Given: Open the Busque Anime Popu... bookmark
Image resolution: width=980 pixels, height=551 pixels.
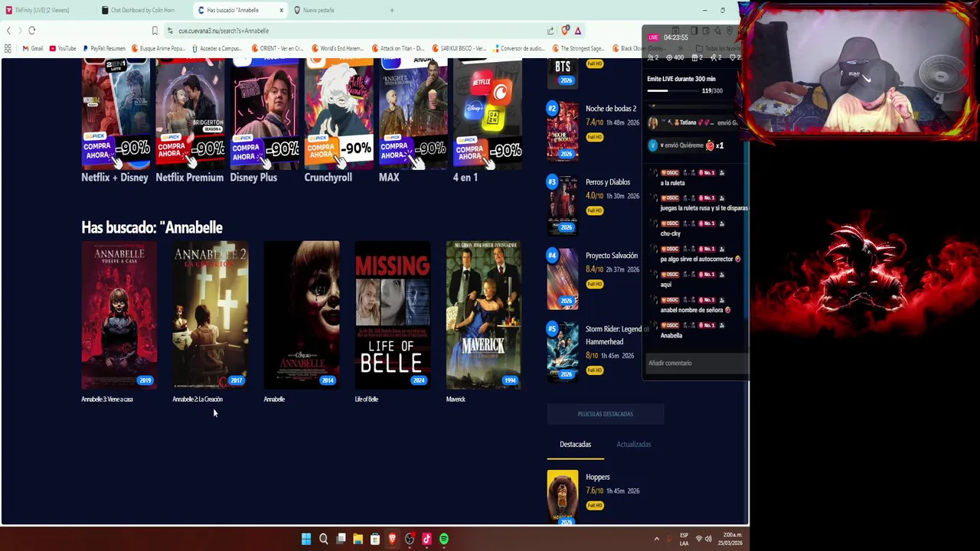Looking at the screenshot, I should point(158,48).
